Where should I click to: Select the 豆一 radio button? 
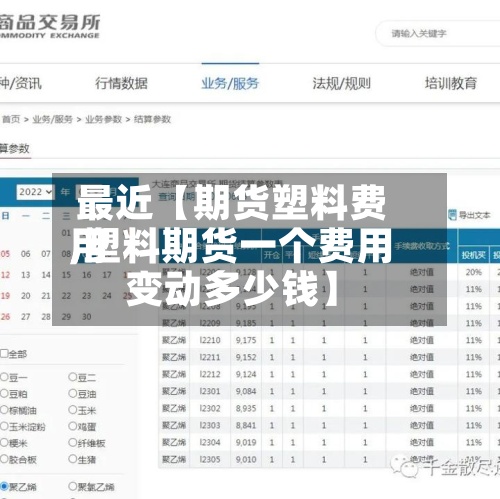4,377
